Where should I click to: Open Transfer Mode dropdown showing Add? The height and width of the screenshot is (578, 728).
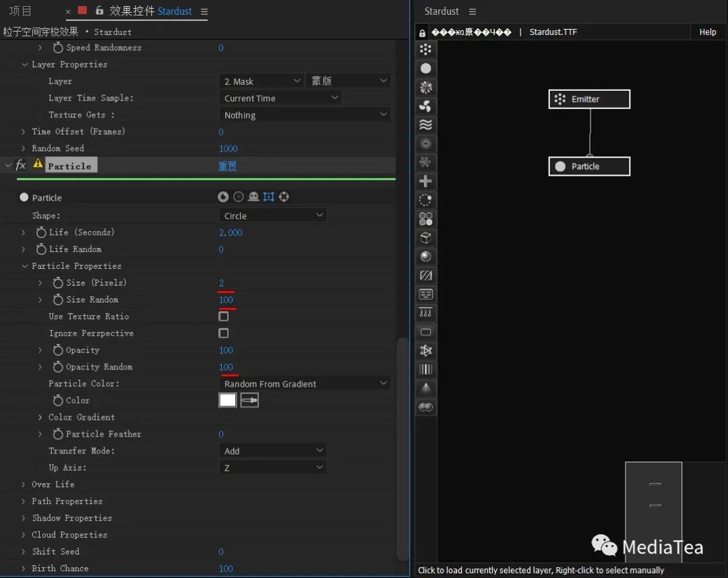[x=272, y=451]
